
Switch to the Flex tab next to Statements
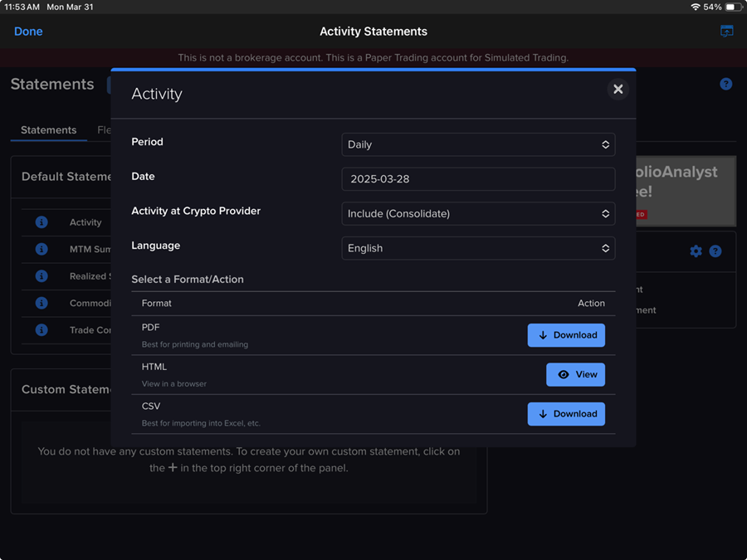click(105, 129)
